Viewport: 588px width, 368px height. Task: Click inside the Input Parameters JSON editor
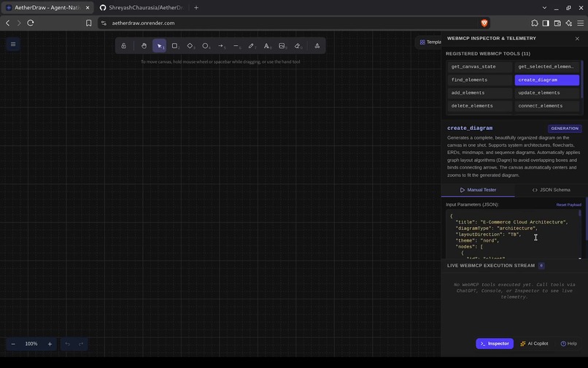(512, 234)
